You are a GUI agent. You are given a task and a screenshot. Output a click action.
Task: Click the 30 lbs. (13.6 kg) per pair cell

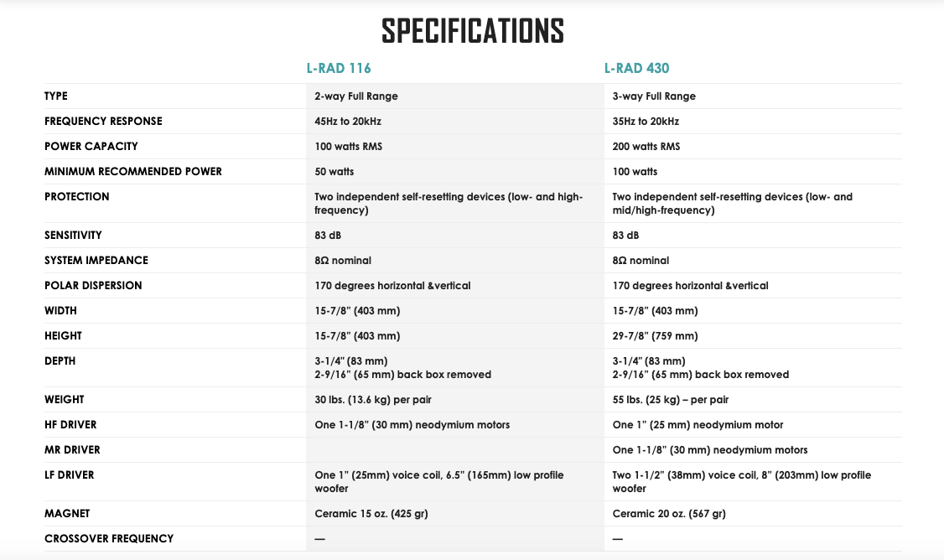point(373,400)
